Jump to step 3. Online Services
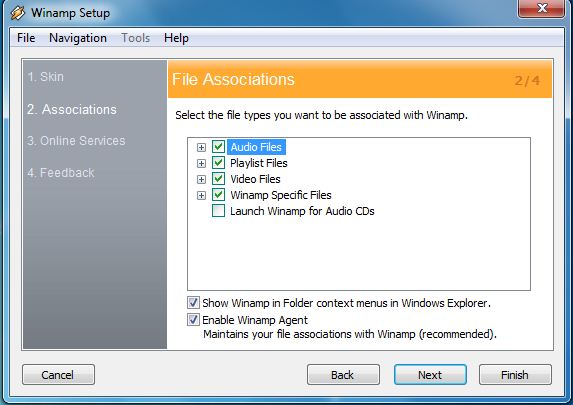 pos(76,141)
